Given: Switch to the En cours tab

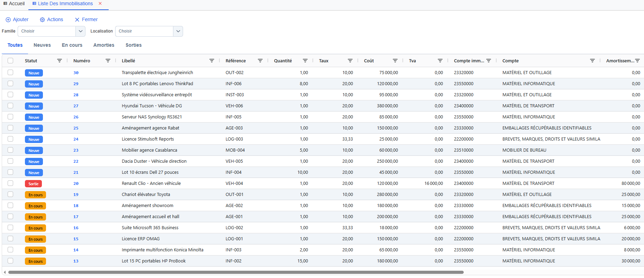Looking at the screenshot, I should (72, 45).
